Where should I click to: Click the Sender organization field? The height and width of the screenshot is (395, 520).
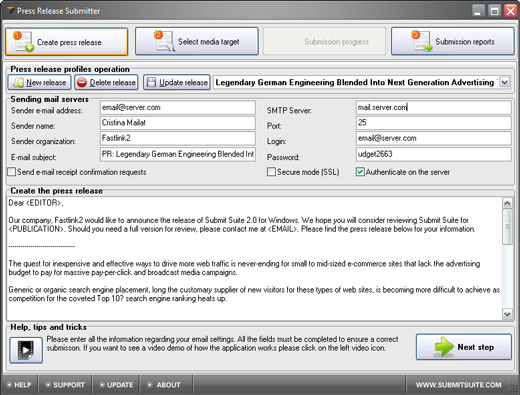pos(178,138)
